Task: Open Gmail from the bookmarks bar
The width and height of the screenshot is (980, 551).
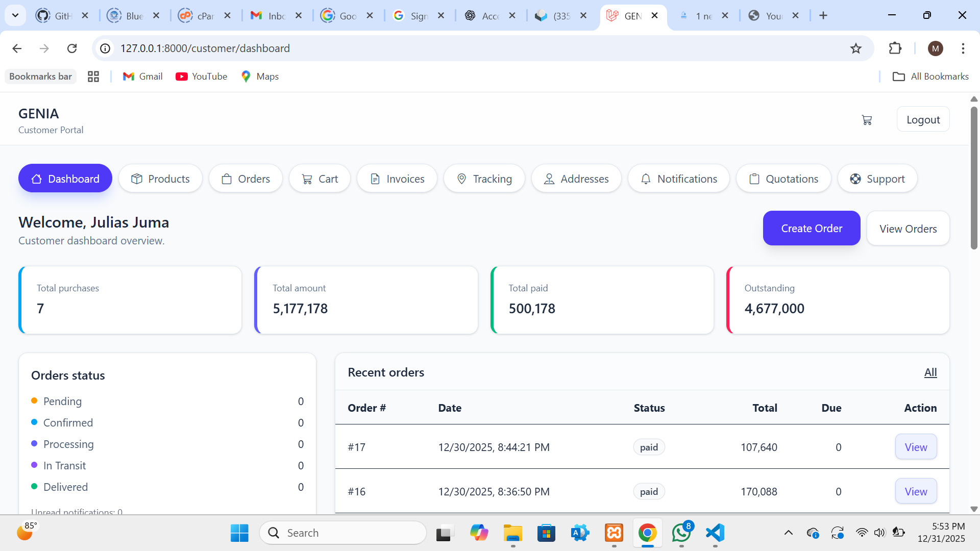Action: (x=142, y=76)
